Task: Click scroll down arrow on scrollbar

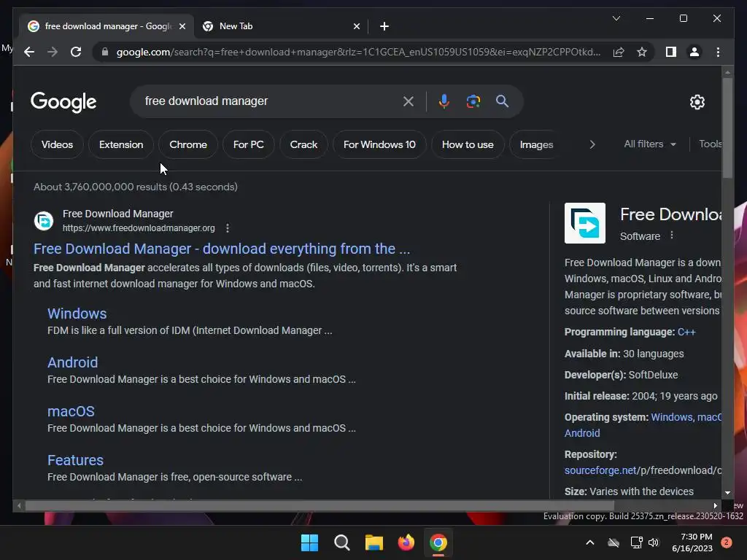Action: tap(727, 493)
